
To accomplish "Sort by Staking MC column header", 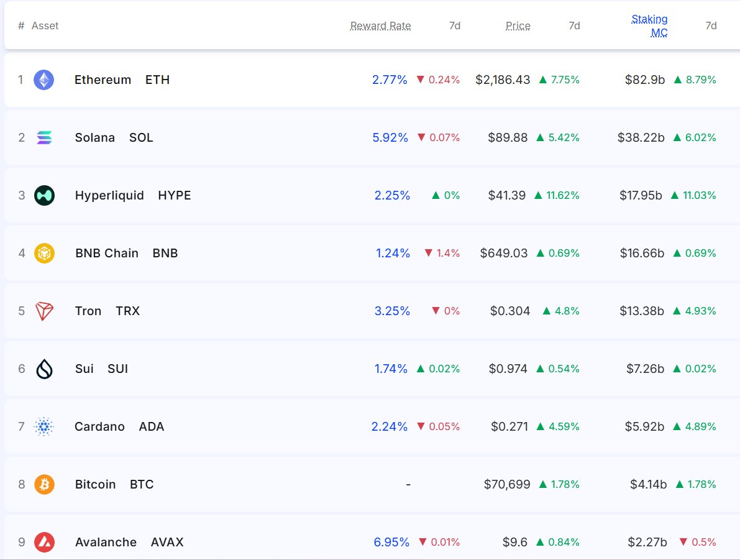I will click(649, 25).
